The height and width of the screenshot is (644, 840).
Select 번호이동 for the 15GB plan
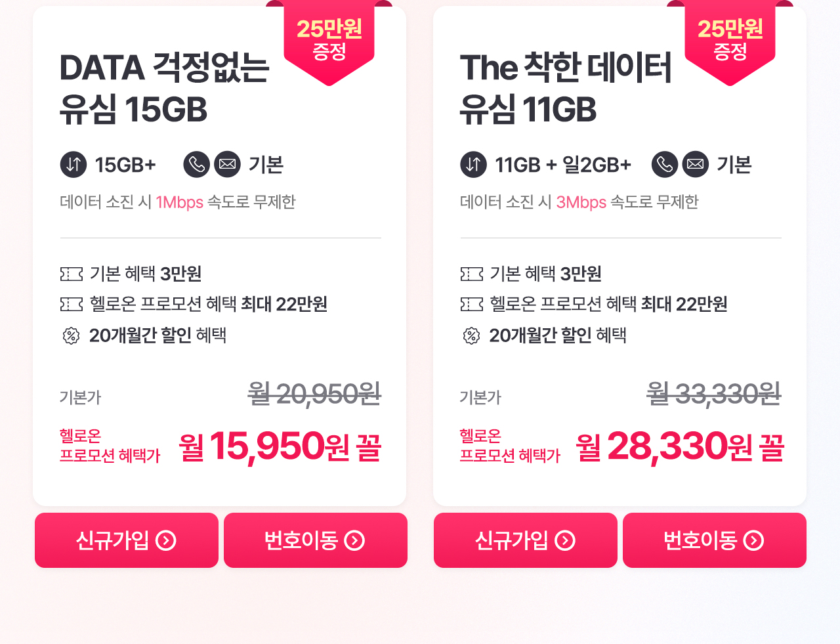pos(316,540)
